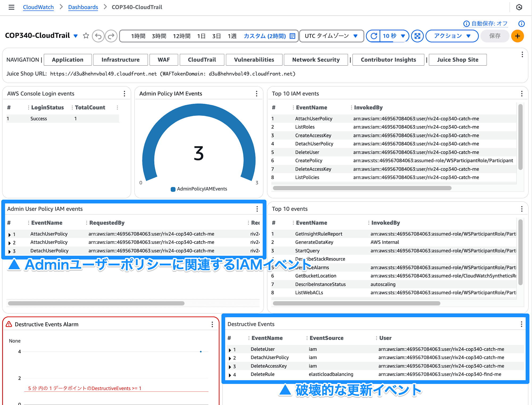Expand row 1 AttachUserPolicy in Admin User Policy table
532x405 pixels.
pos(10,235)
